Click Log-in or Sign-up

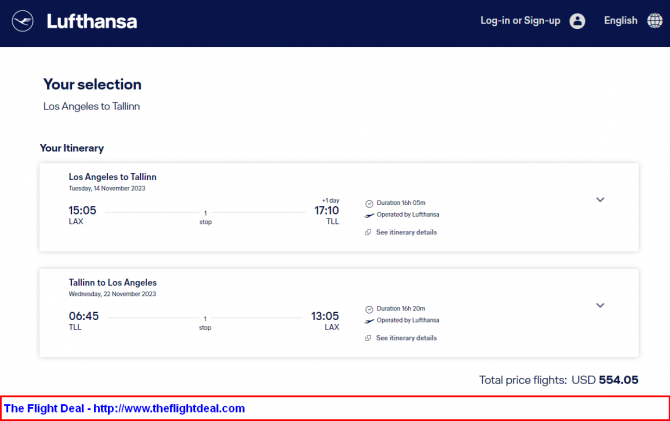(520, 21)
